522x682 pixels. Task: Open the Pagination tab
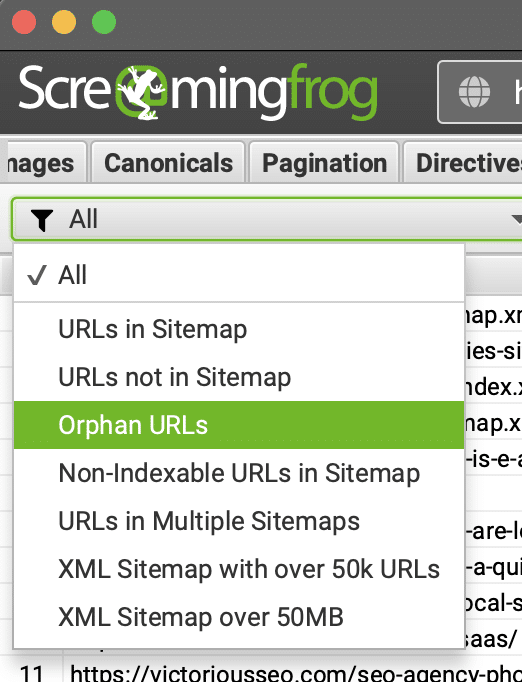click(324, 164)
